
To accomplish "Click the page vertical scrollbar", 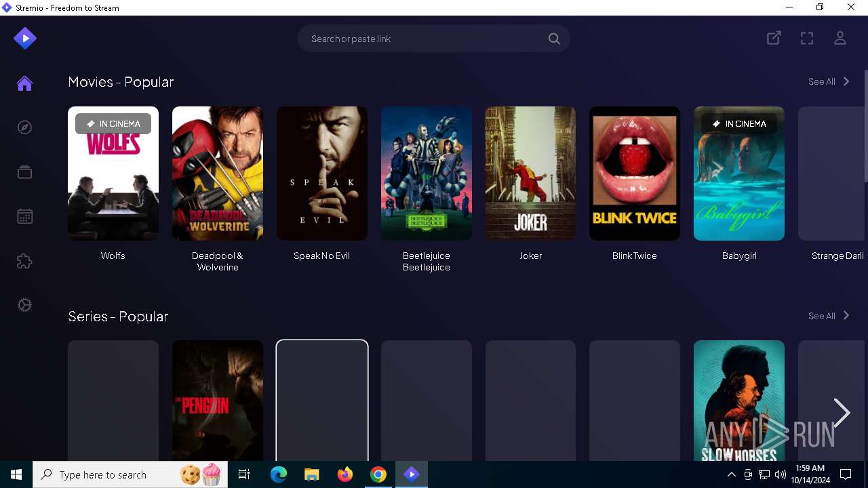I will (x=865, y=126).
